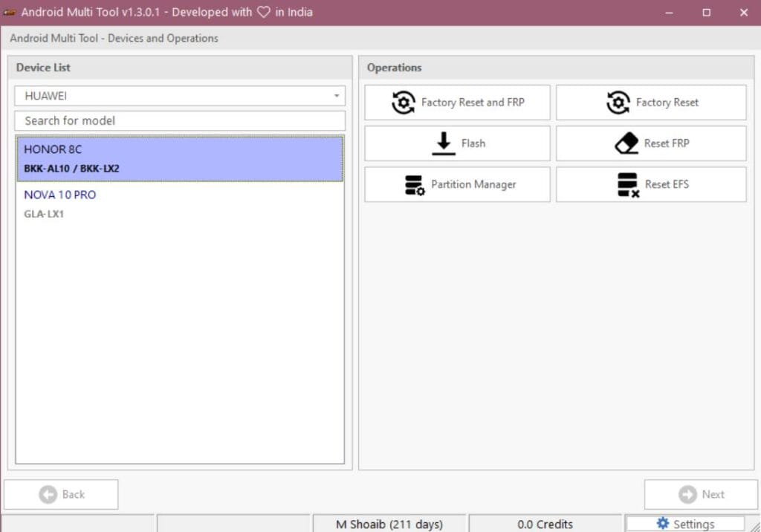The width and height of the screenshot is (761, 532).
Task: Click the Reset FRP button
Action: (x=651, y=143)
